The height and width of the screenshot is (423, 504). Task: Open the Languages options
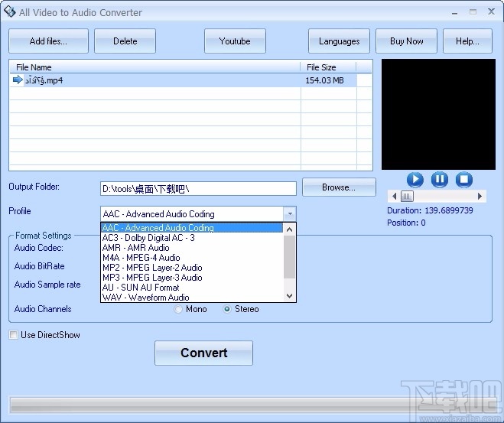(x=339, y=41)
